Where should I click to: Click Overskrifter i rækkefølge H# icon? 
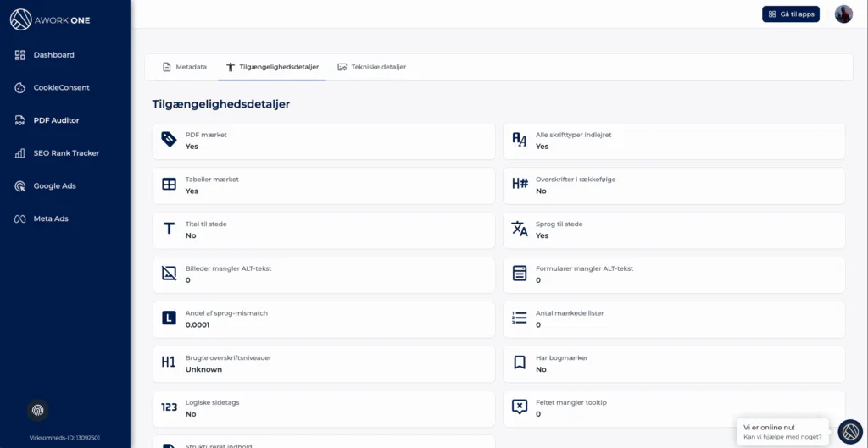click(x=520, y=184)
